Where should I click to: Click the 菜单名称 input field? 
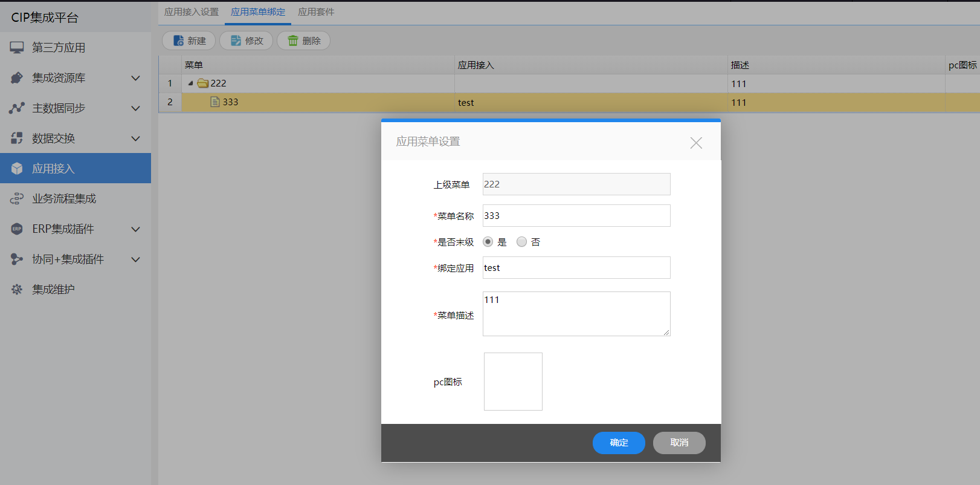point(576,216)
